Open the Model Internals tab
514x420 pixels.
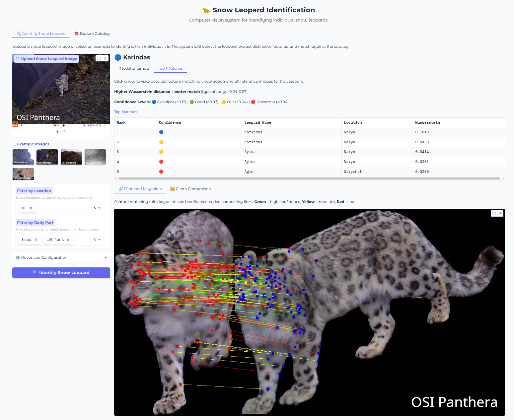point(133,68)
